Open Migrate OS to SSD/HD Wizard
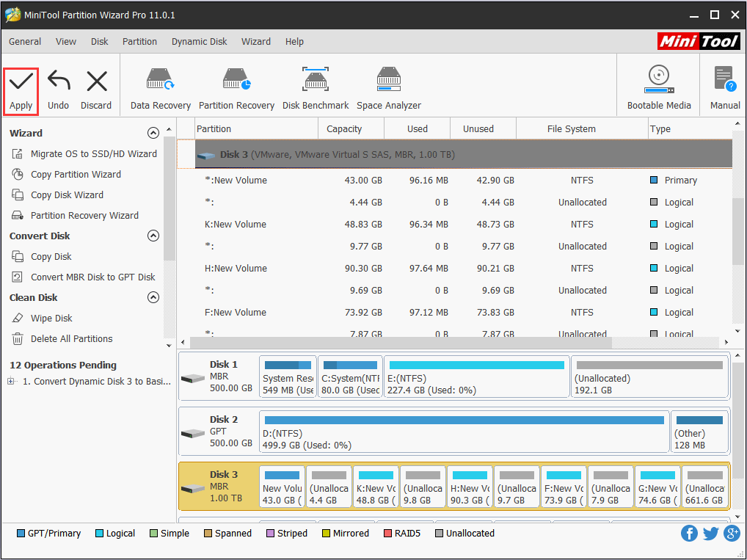Viewport: 747px width, 560px height. click(x=84, y=154)
